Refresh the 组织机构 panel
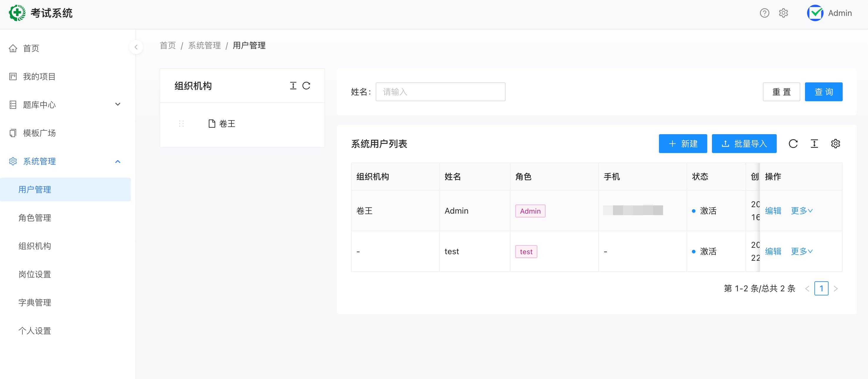Viewport: 868px width, 379px height. pyautogui.click(x=306, y=86)
